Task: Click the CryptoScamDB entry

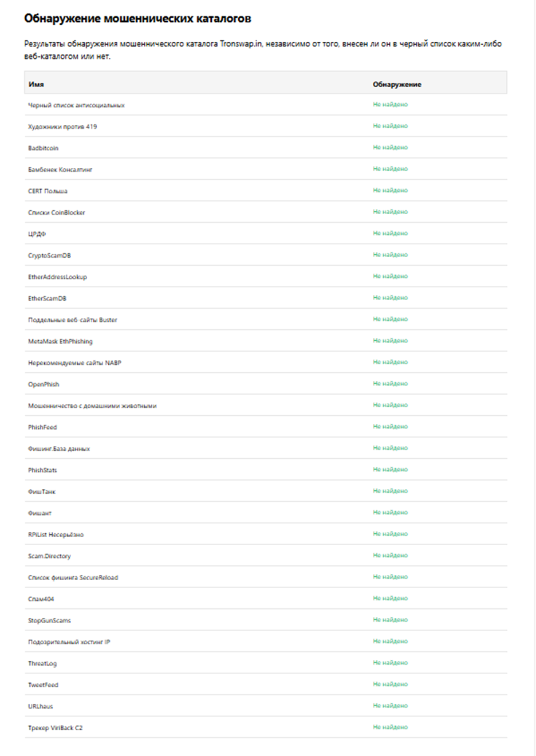Action: pyautogui.click(x=49, y=255)
